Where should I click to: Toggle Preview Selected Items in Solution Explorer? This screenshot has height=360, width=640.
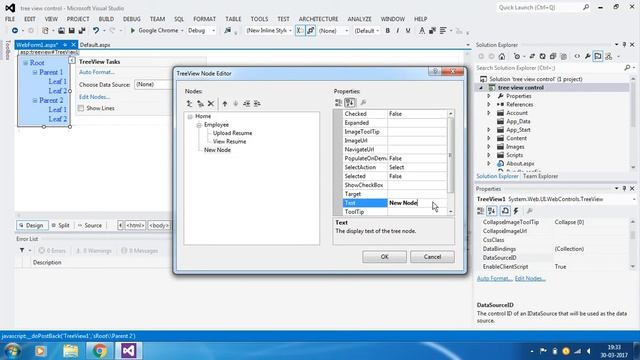coord(598,56)
